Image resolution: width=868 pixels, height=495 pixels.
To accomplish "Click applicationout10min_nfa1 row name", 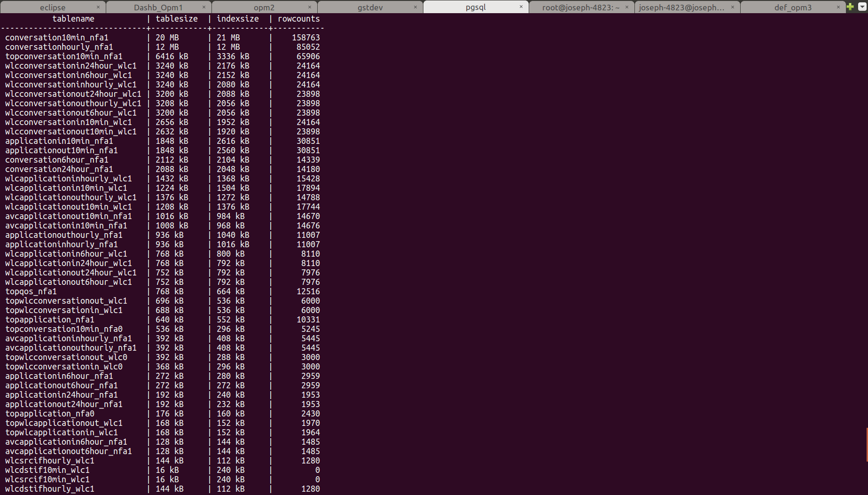I will tap(62, 150).
